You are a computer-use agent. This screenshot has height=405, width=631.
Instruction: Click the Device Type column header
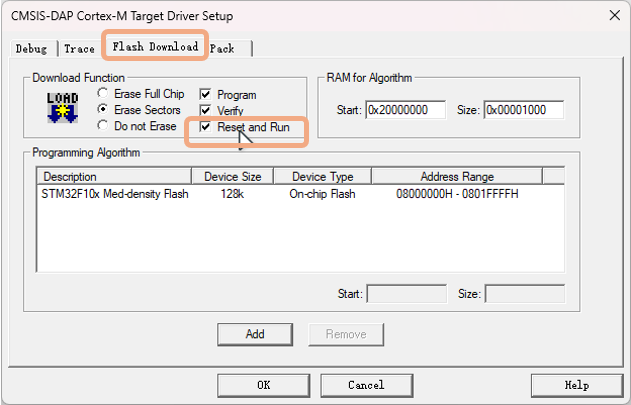[x=322, y=177]
